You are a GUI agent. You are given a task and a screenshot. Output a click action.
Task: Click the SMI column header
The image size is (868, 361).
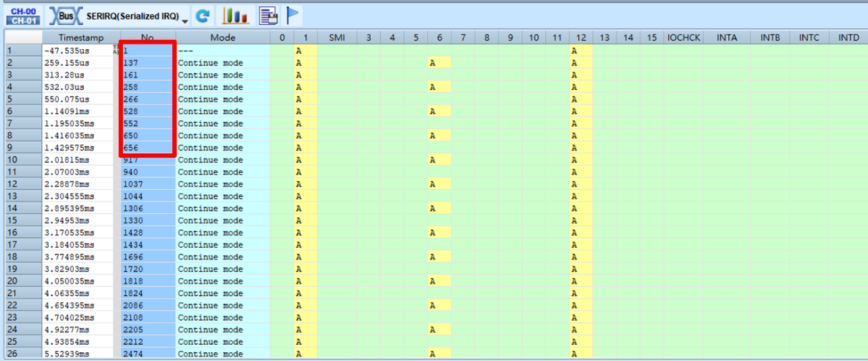pos(336,38)
